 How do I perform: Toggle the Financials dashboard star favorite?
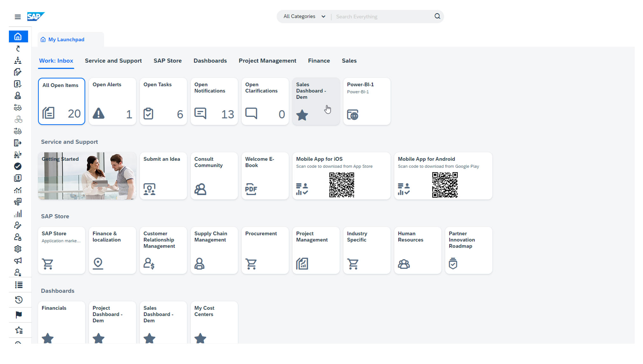[48, 338]
